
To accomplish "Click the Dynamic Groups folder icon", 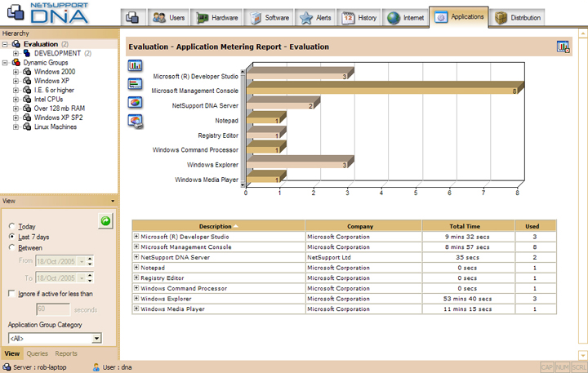I will 16,63.
